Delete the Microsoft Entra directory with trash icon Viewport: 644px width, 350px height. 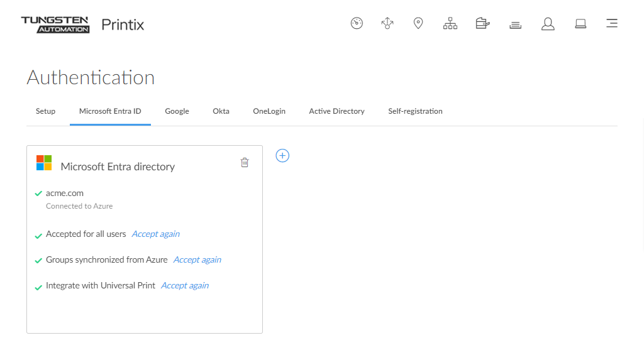pyautogui.click(x=245, y=163)
